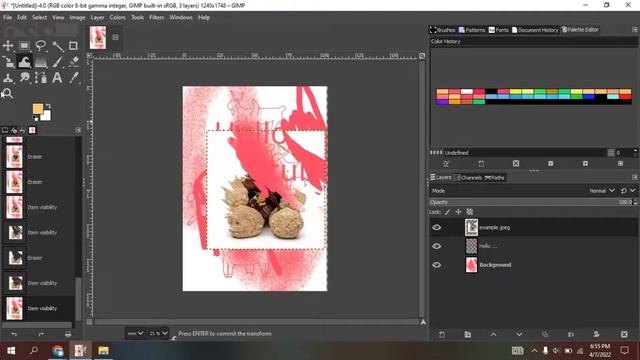
Task: Switch to the Fonts tab
Action: pyautogui.click(x=499, y=30)
